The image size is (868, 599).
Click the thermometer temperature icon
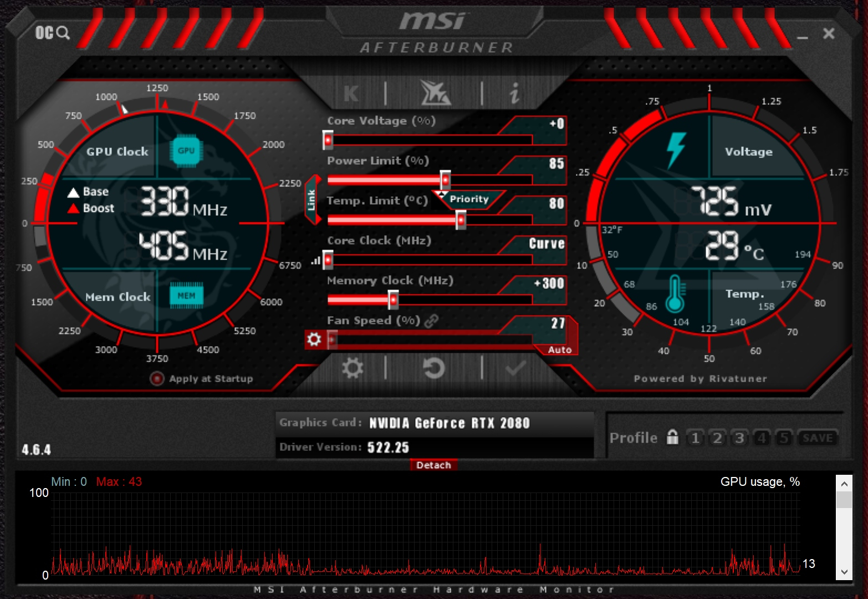(x=675, y=293)
